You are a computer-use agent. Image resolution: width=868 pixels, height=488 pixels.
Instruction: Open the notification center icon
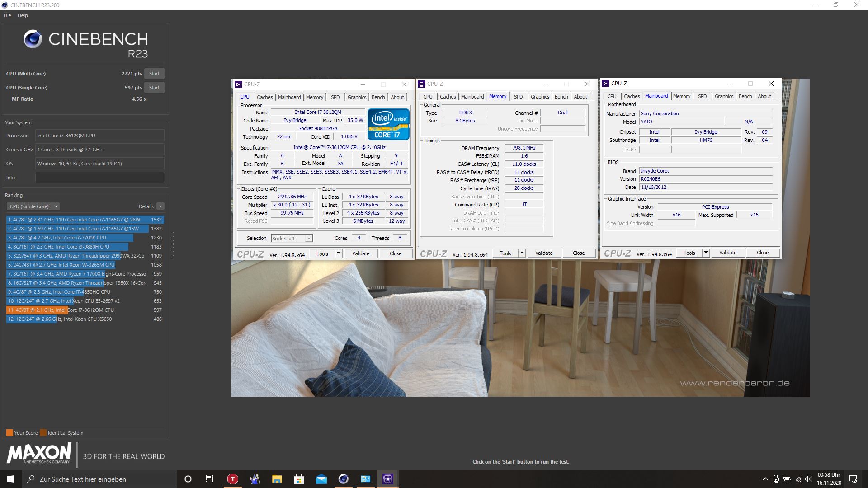click(853, 479)
